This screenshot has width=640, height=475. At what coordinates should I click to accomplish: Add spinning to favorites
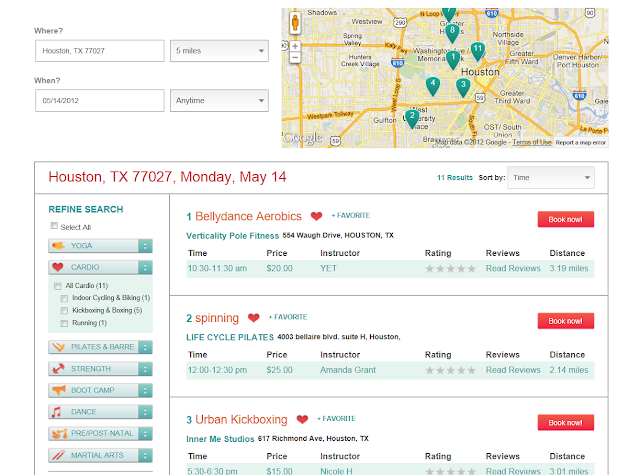[288, 317]
